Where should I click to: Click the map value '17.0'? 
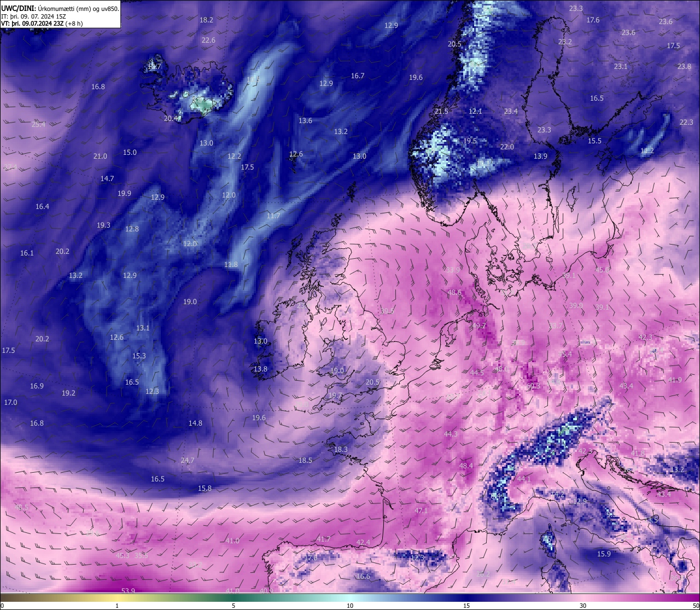10,402
